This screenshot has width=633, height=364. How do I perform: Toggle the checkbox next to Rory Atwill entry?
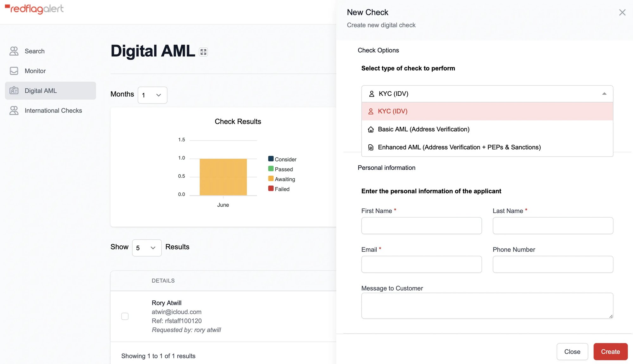click(x=125, y=316)
